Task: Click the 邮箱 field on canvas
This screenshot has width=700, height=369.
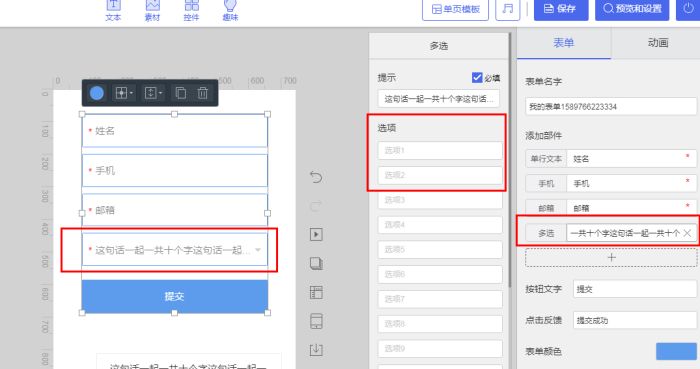Action: [175, 210]
